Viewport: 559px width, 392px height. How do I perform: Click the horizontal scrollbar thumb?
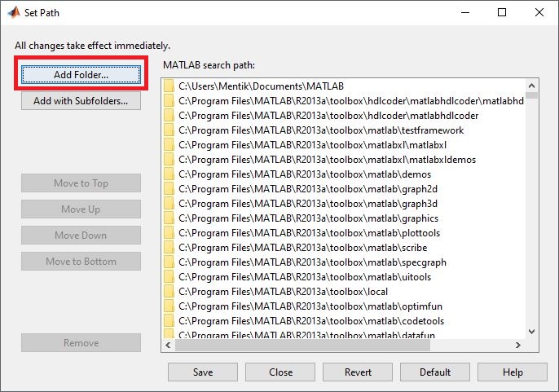pyautogui.click(x=302, y=345)
